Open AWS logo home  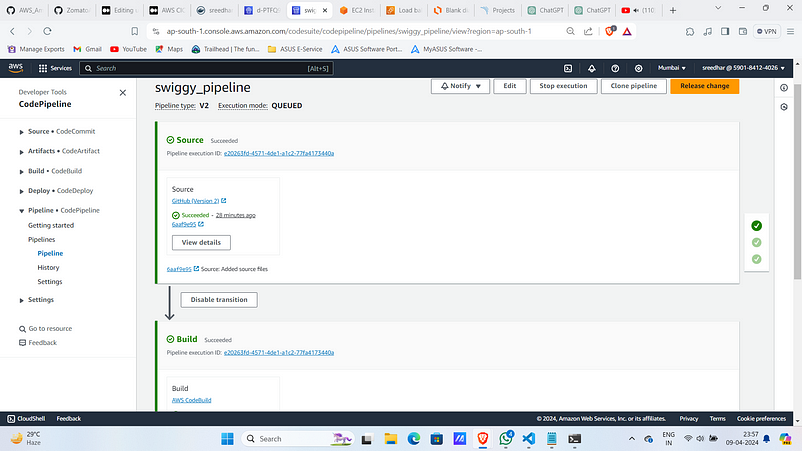tap(16, 68)
